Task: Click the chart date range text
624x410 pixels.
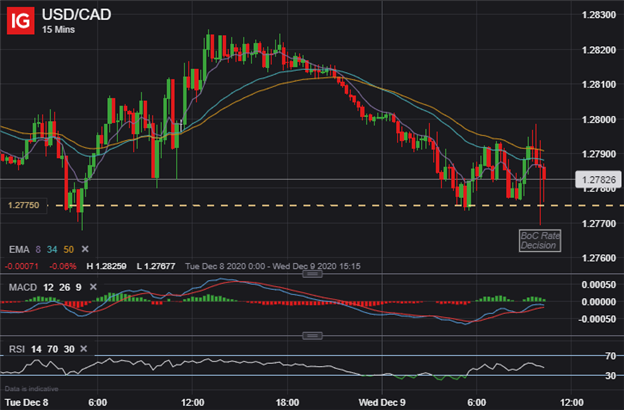Action: point(273,266)
